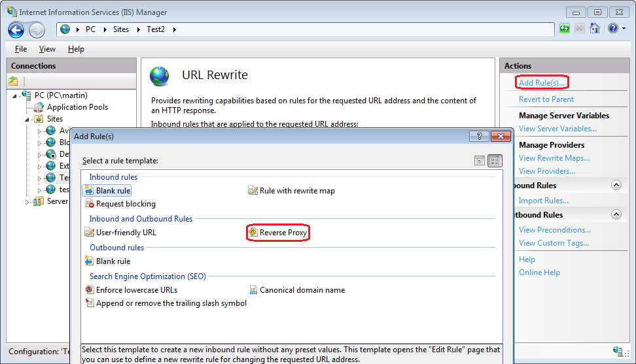Pick the User-friendly URL template

[x=126, y=233]
